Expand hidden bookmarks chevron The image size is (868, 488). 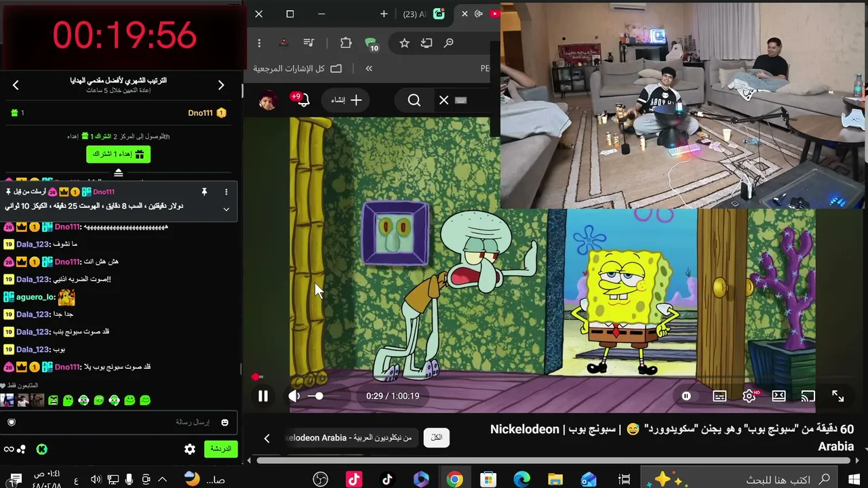coord(369,68)
